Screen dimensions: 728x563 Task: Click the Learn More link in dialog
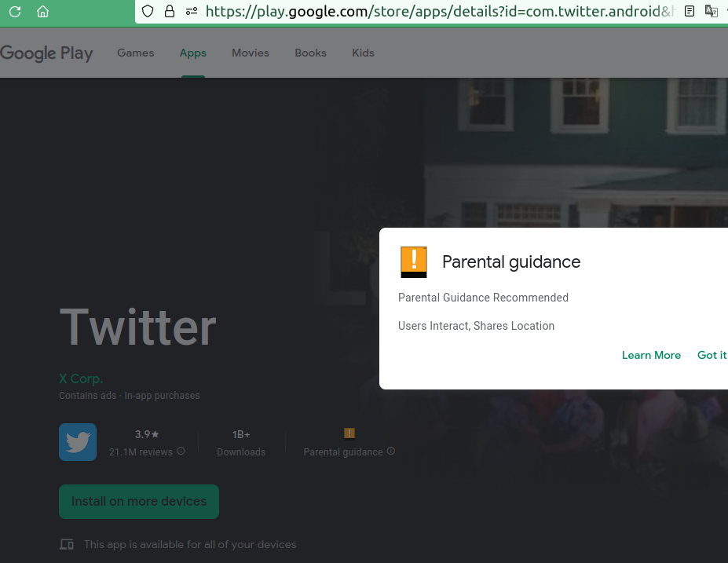[x=651, y=355]
